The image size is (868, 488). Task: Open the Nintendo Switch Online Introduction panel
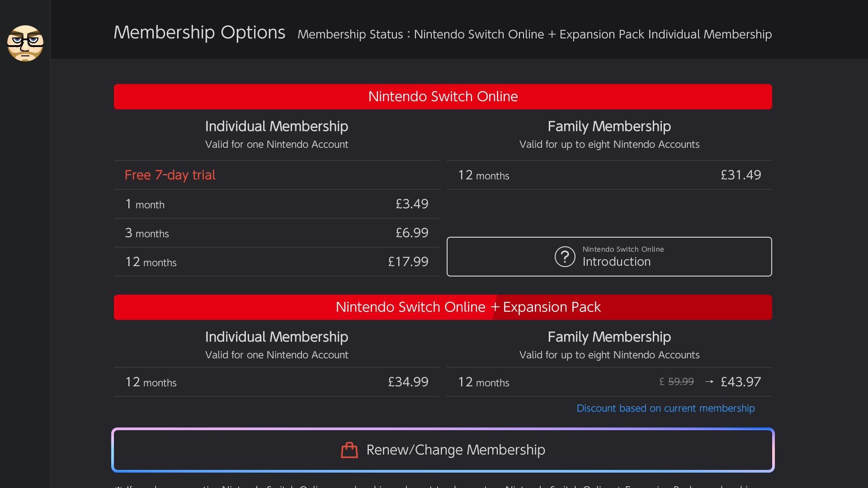(609, 257)
